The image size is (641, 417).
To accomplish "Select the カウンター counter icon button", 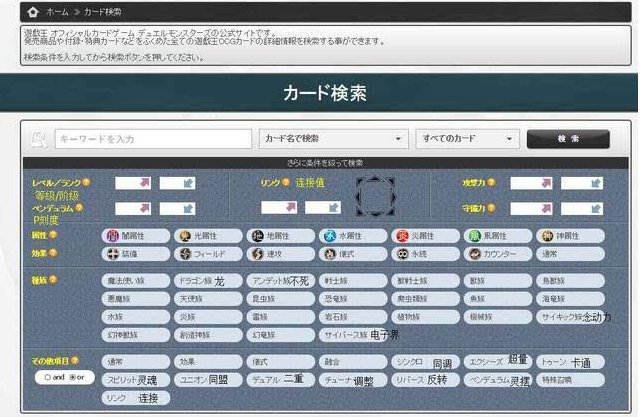I will pos(498,254).
